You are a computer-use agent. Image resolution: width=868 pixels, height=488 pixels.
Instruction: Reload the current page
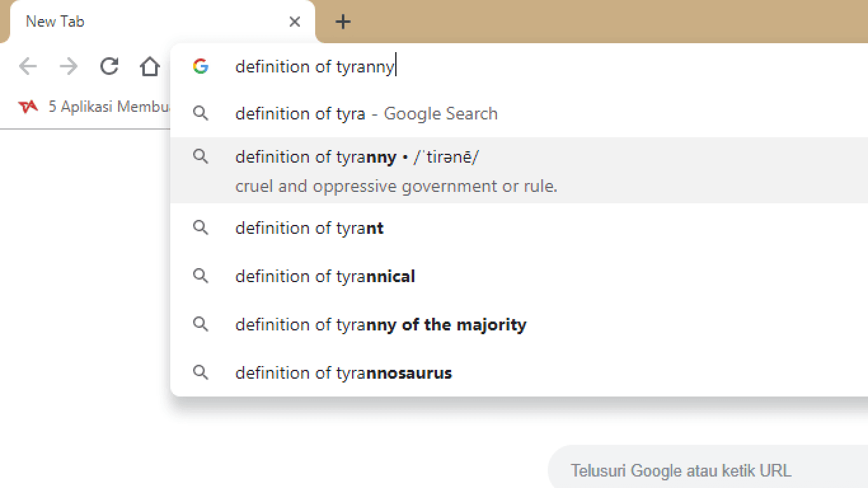(109, 66)
